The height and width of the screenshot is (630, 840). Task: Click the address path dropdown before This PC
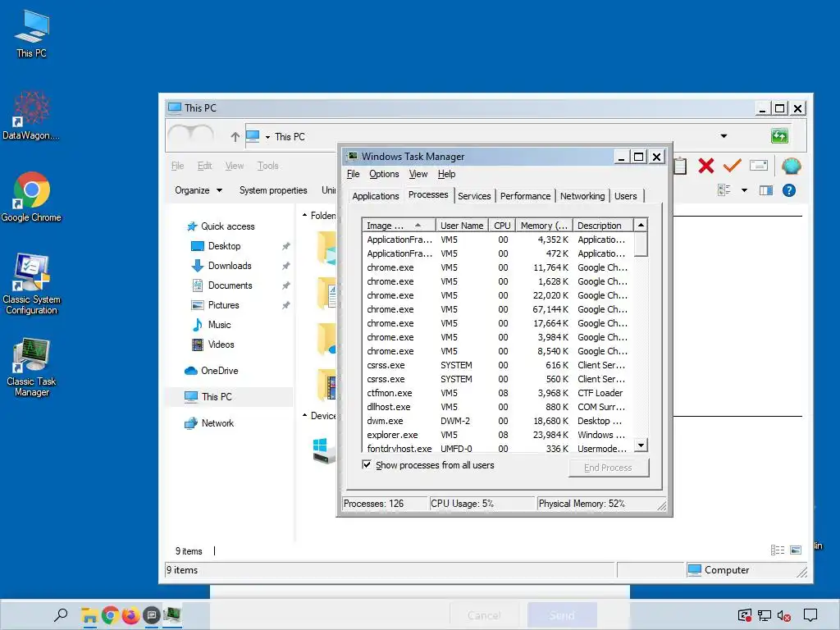click(x=267, y=137)
